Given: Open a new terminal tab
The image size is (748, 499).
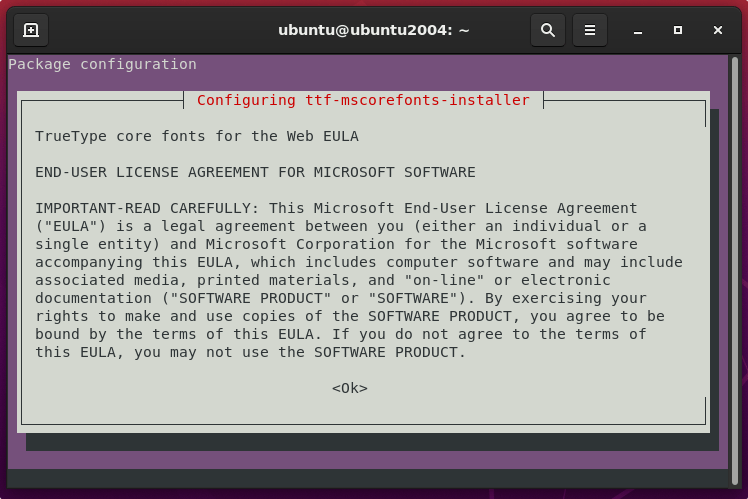Looking at the screenshot, I should (31, 30).
